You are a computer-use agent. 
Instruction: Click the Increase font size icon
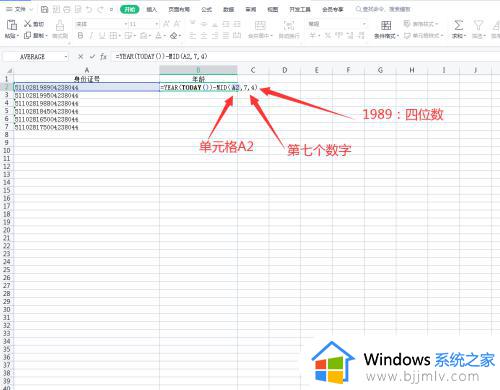pyautogui.click(x=166, y=24)
